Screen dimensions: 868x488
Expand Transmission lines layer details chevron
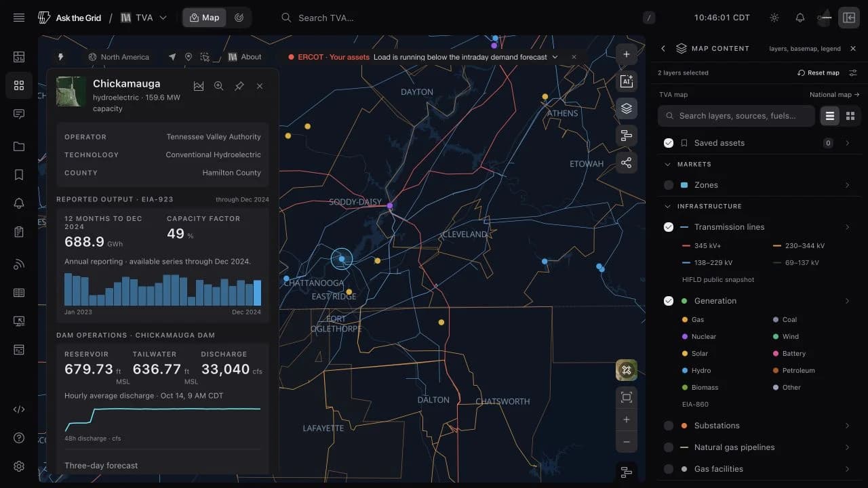point(848,227)
